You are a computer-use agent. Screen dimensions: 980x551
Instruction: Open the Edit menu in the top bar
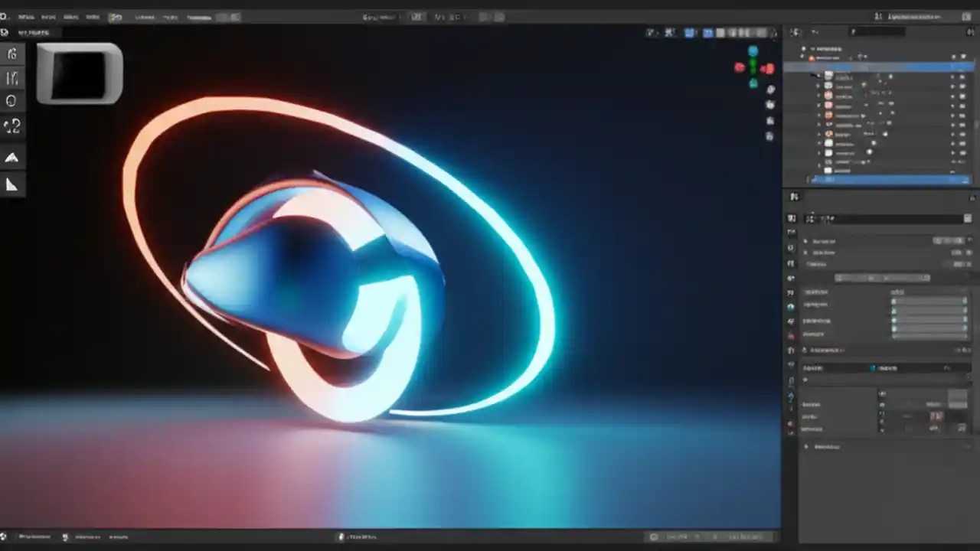tap(48, 17)
